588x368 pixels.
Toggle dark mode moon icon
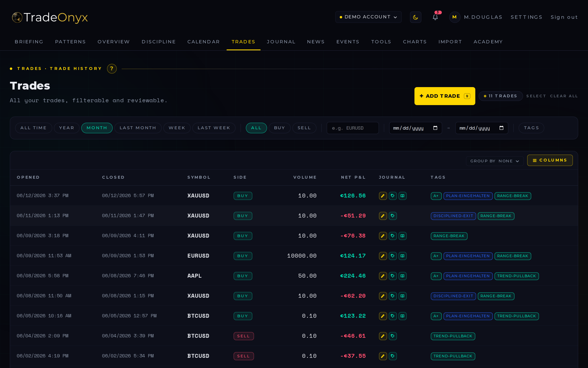click(x=415, y=17)
